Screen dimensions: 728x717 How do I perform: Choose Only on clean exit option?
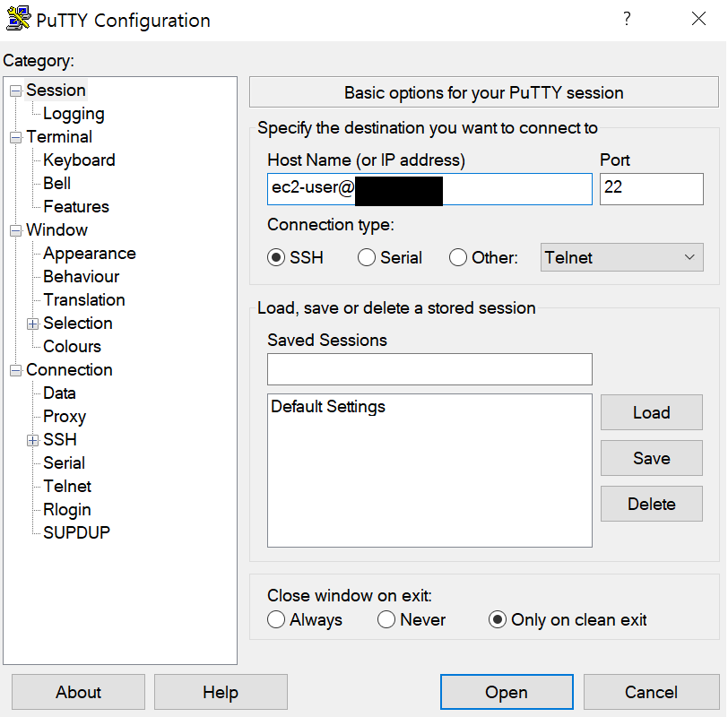click(498, 619)
